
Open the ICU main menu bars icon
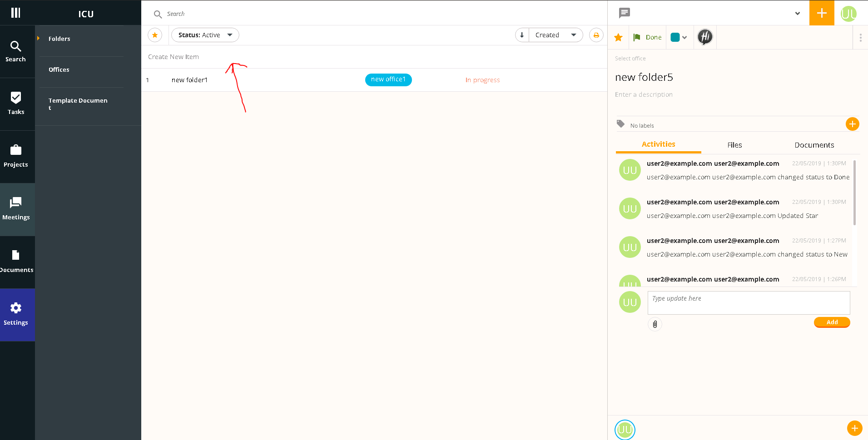15,13
